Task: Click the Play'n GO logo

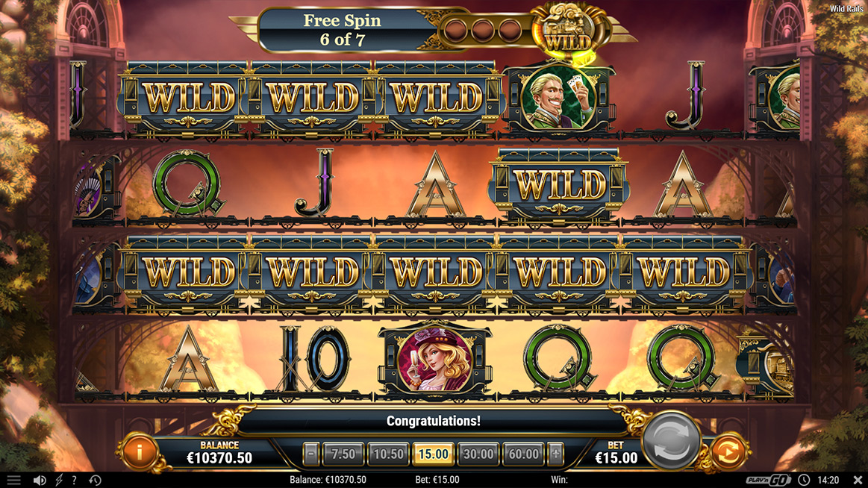Action: click(x=768, y=481)
